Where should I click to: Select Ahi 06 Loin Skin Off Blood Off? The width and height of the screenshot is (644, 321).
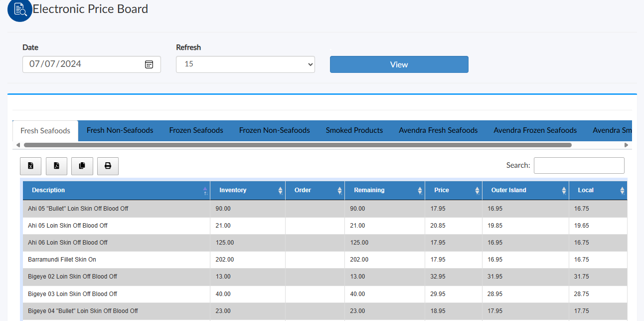325,243
